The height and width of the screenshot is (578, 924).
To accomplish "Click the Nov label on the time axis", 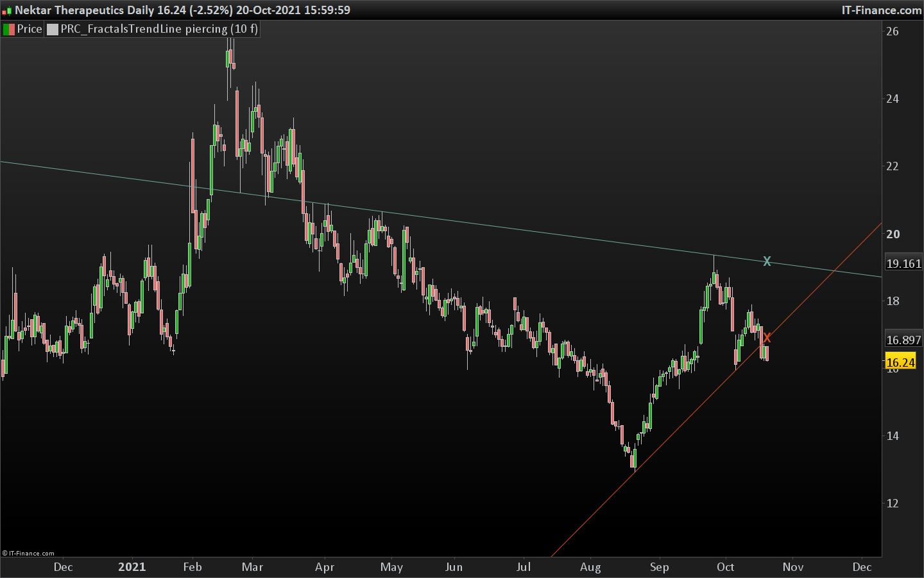I will 793,567.
